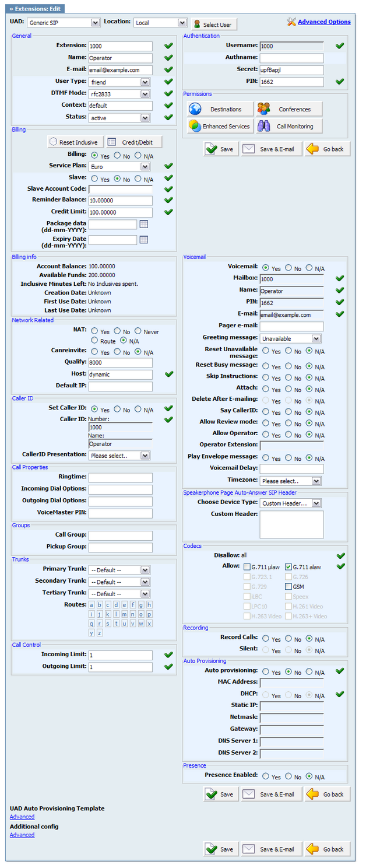Viewport: 373px width, 868px height.
Task: Open the Expiry Date calendar icon
Action: click(144, 240)
